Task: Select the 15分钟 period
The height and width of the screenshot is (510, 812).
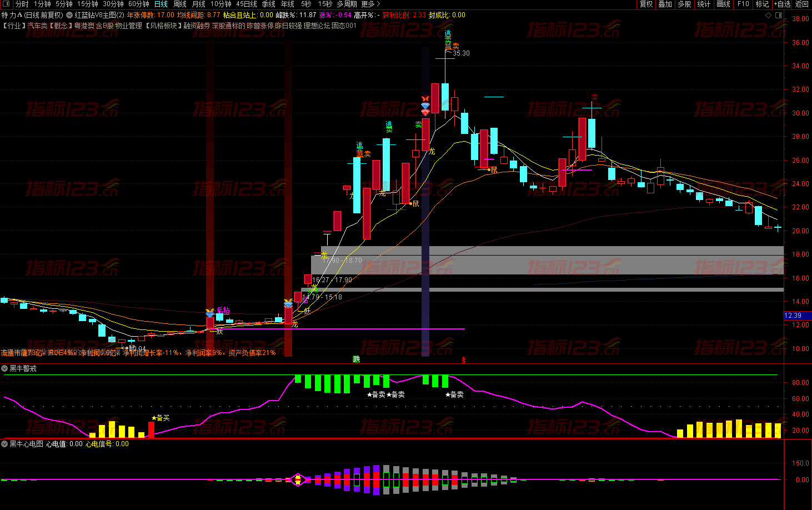Action: click(x=88, y=4)
